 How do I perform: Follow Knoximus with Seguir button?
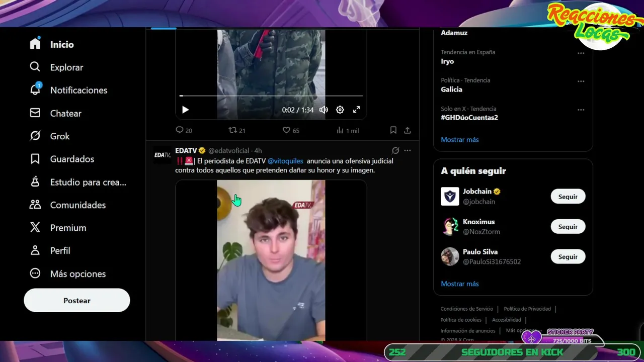tap(568, 227)
